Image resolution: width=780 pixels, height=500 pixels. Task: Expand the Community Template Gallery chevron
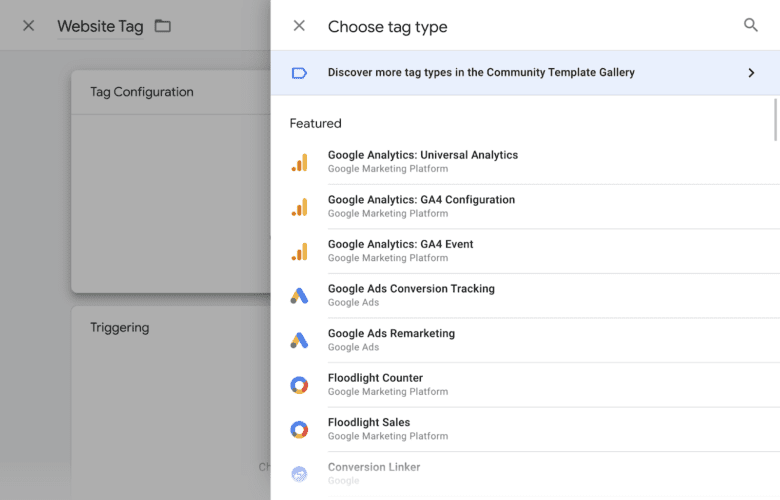click(751, 73)
